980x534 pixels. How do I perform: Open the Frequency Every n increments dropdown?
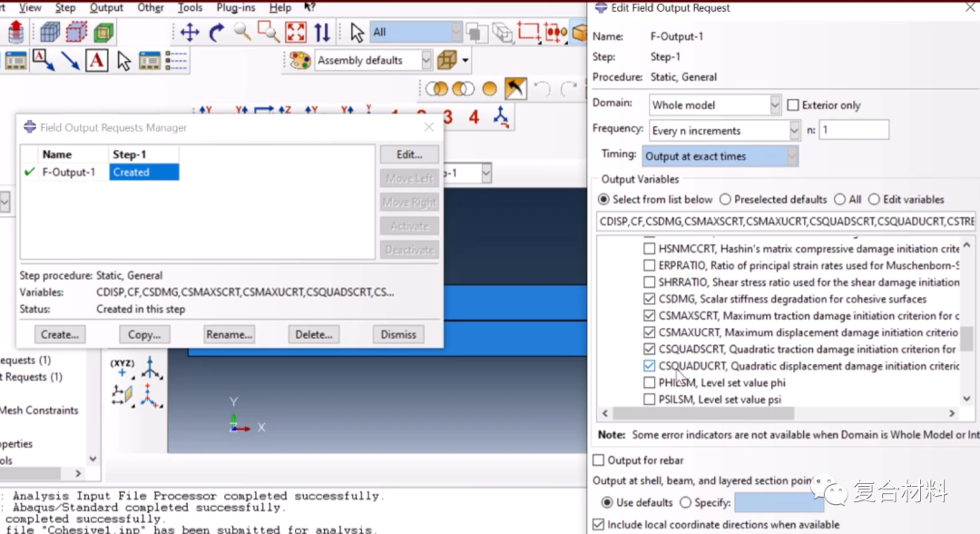pos(724,130)
